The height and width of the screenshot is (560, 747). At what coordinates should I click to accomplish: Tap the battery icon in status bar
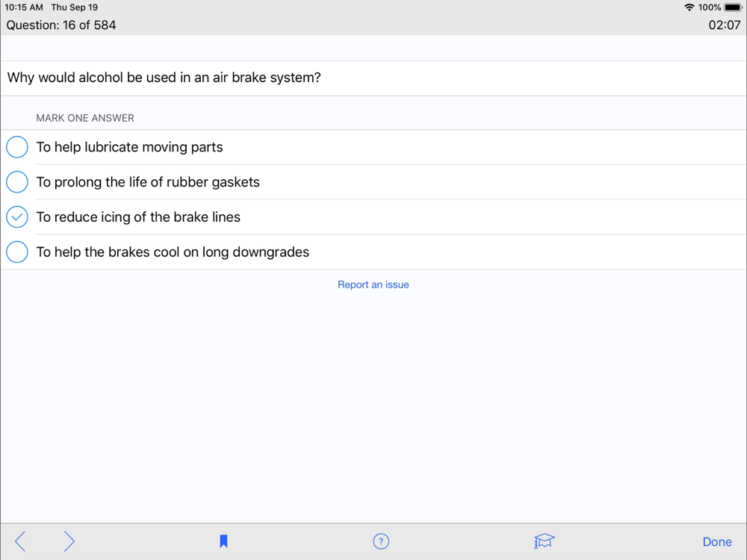[733, 7]
